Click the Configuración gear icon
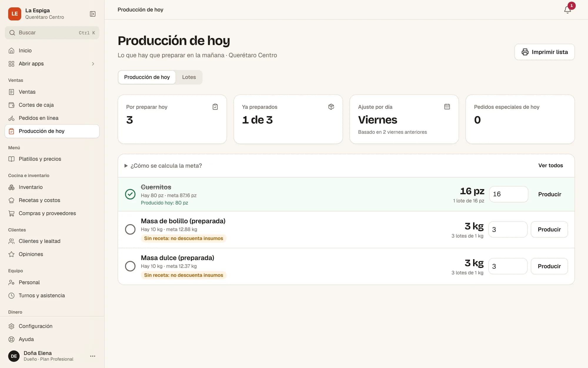 pyautogui.click(x=11, y=326)
